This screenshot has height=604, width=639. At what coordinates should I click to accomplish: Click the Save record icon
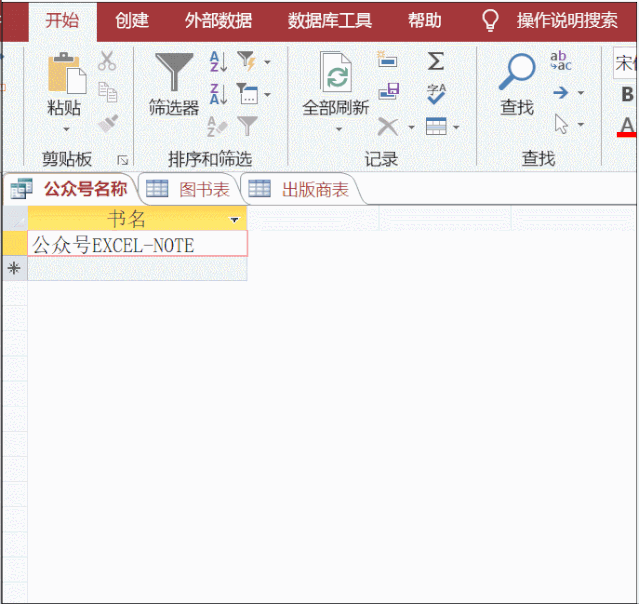click(x=388, y=92)
